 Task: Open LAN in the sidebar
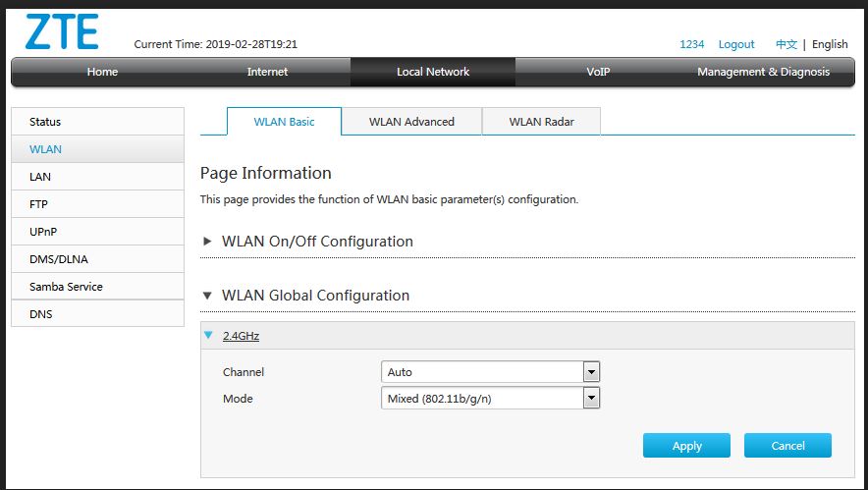point(97,177)
